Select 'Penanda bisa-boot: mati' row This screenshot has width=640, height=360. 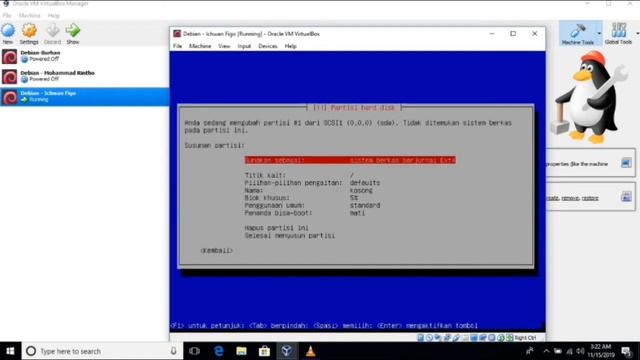pyautogui.click(x=305, y=213)
